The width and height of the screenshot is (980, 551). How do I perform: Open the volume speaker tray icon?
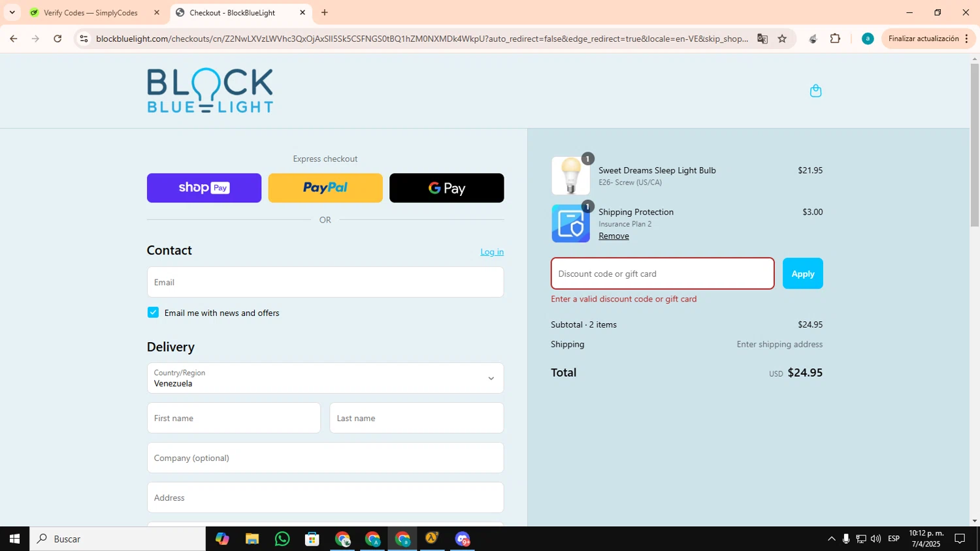875,539
